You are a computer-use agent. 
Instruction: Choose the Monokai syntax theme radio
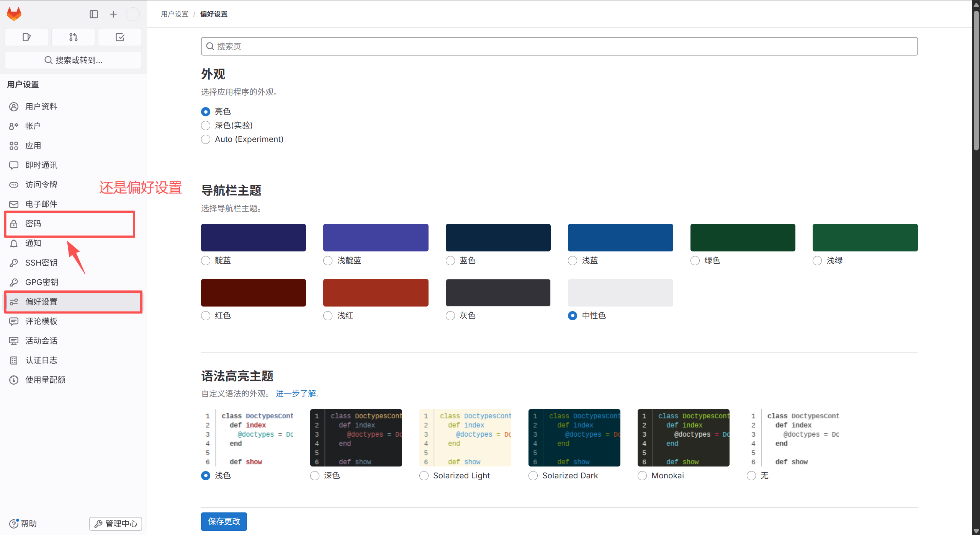pos(642,476)
